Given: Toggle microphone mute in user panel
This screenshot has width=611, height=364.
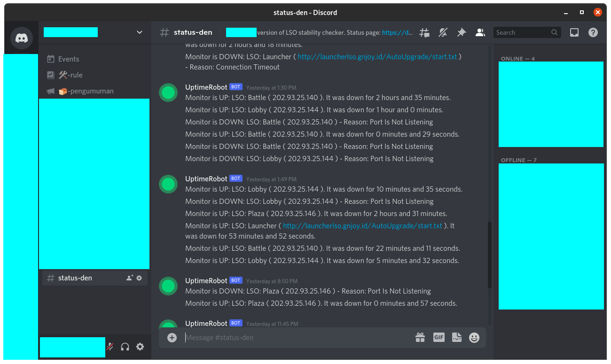Looking at the screenshot, I should (x=110, y=347).
